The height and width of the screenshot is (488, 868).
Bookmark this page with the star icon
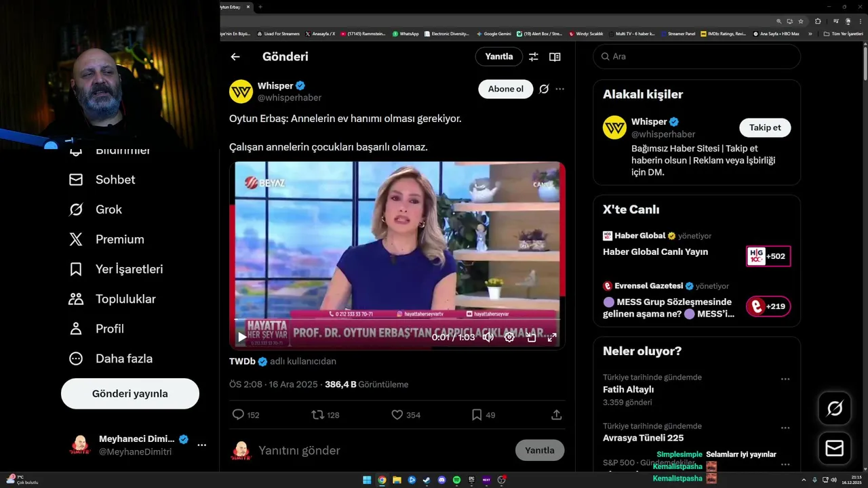[801, 21]
